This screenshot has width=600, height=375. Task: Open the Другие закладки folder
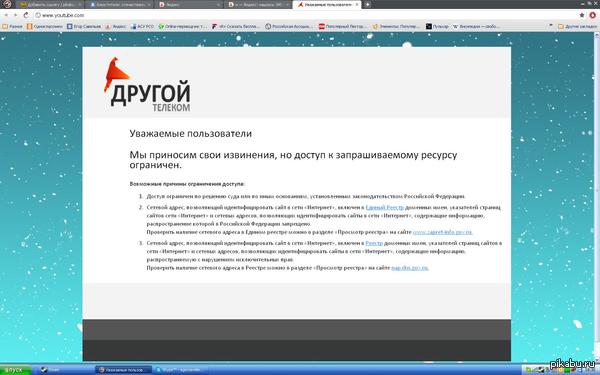[x=577, y=26]
